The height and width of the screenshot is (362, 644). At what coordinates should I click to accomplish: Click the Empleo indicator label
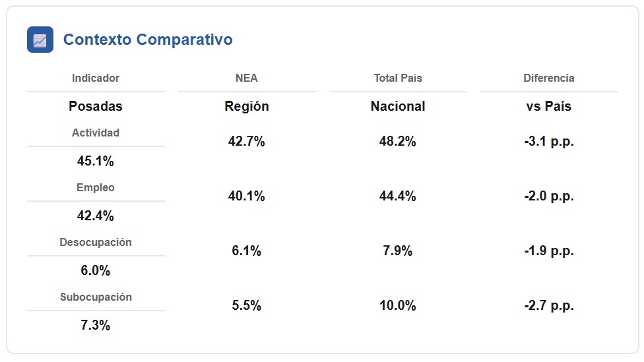[x=96, y=187]
